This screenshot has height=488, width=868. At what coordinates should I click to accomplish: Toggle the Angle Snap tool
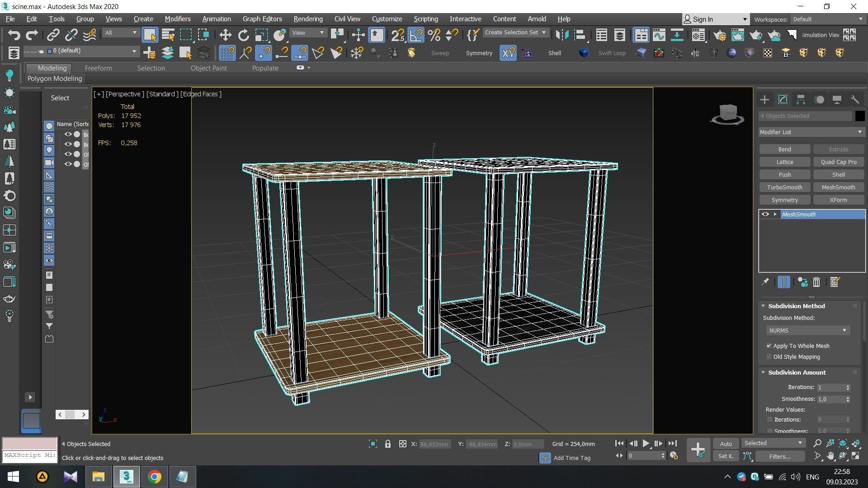click(x=416, y=35)
